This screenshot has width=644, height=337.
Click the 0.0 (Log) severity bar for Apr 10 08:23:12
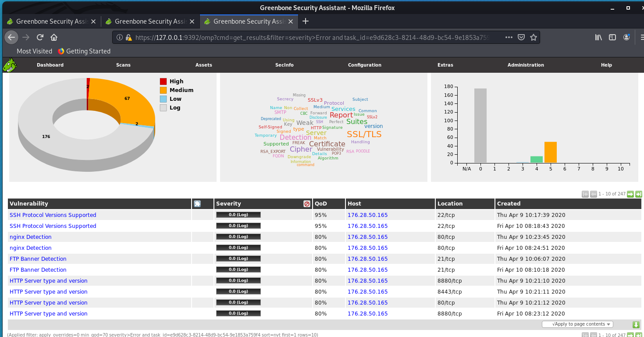click(x=238, y=313)
